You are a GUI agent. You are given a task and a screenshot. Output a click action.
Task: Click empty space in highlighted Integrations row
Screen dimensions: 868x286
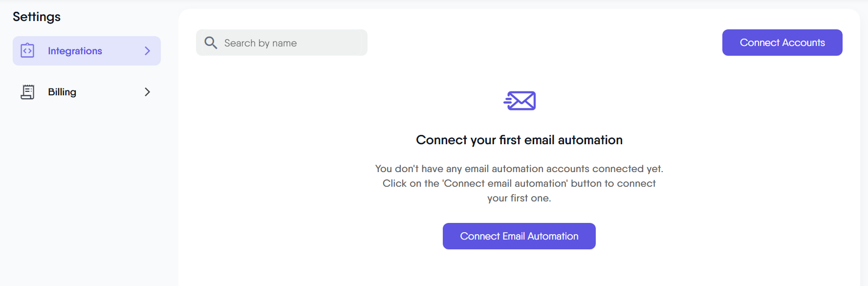coord(122,51)
